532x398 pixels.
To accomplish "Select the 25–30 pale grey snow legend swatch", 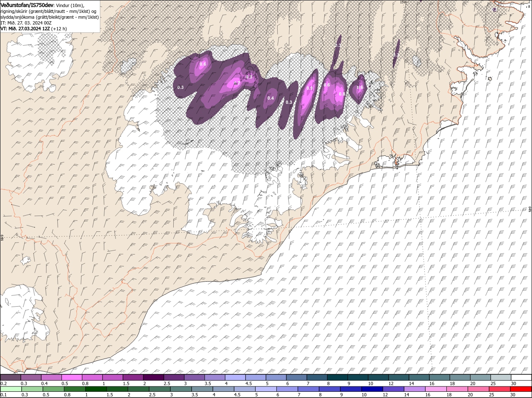I will [501, 378].
